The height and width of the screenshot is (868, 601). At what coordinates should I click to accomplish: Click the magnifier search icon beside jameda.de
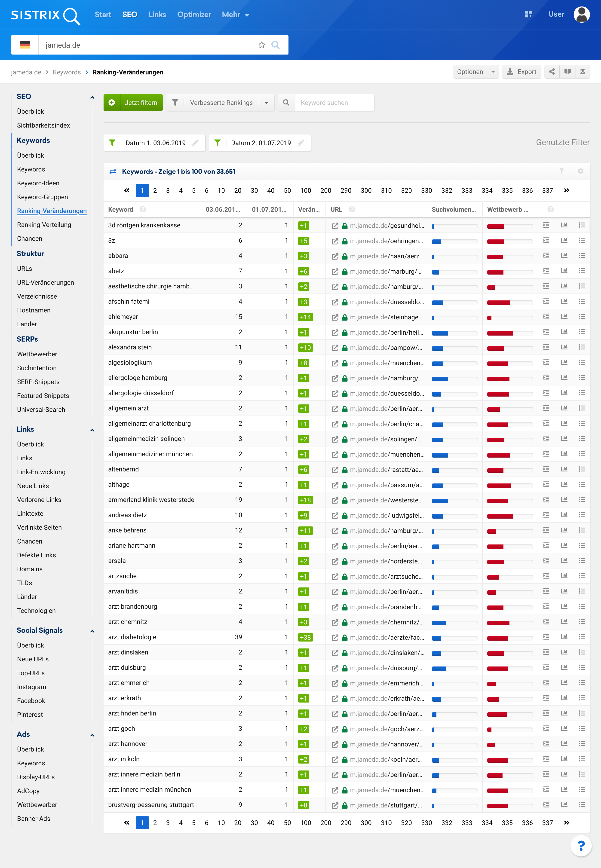click(275, 45)
